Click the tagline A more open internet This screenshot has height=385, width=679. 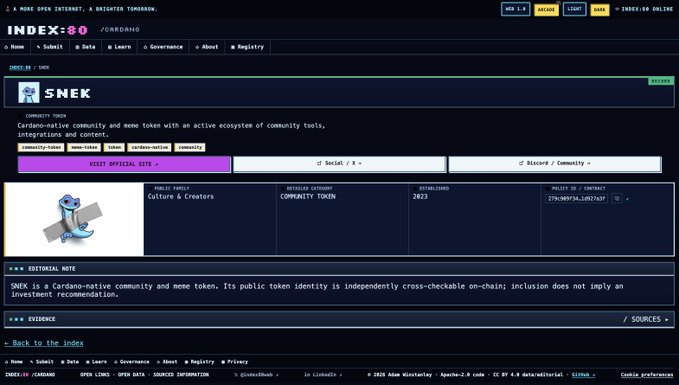pos(85,9)
